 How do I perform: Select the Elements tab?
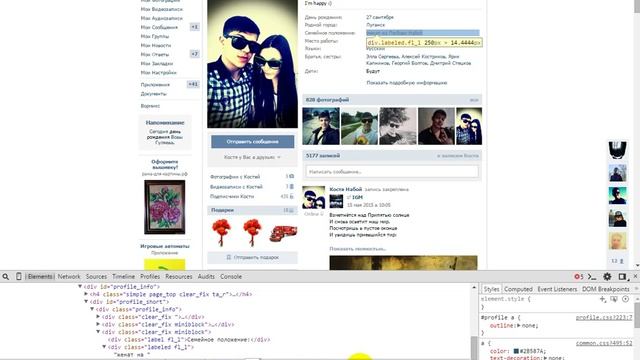coord(40,276)
